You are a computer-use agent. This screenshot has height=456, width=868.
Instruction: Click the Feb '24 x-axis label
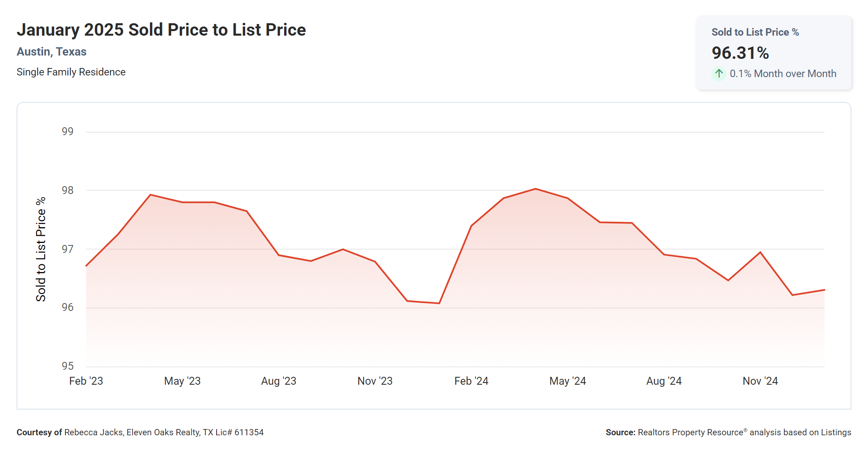471,381
